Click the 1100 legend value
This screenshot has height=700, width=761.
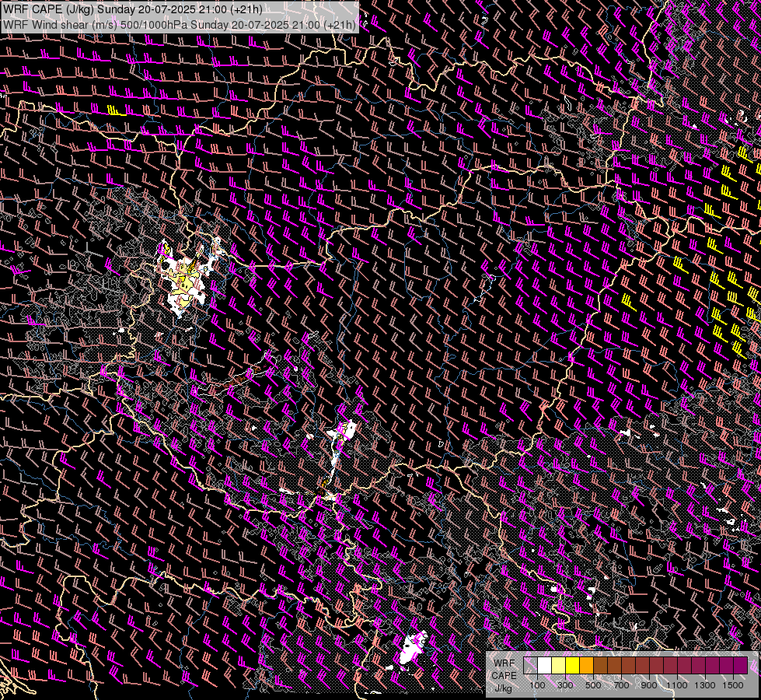[x=677, y=685]
